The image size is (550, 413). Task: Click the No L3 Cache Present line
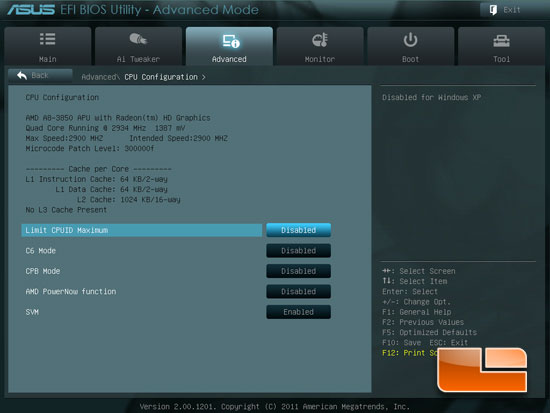tap(66, 210)
